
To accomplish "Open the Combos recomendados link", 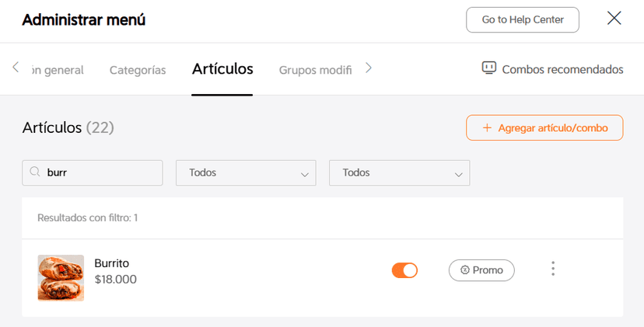I will tap(562, 69).
